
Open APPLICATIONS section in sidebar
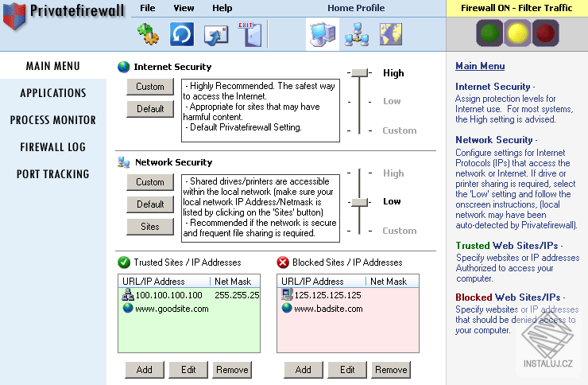53,93
